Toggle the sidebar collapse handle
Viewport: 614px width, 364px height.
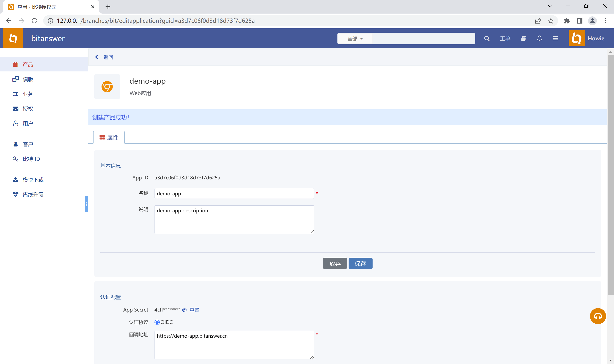click(86, 204)
